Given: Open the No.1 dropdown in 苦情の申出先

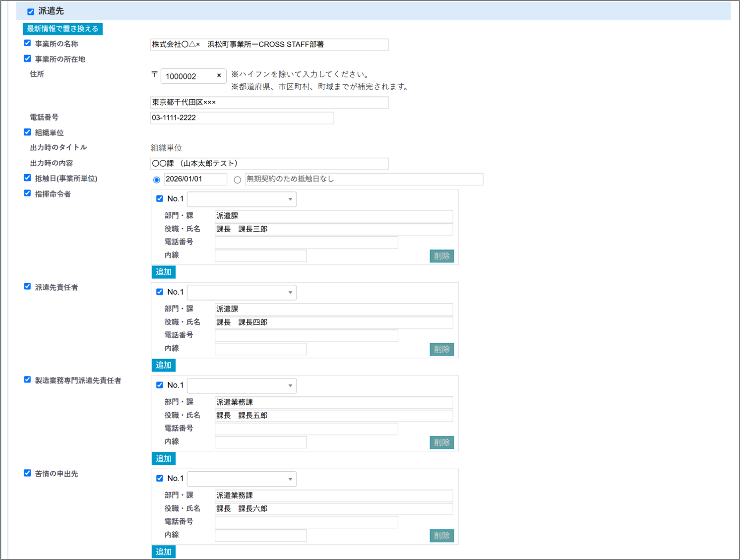Looking at the screenshot, I should pyautogui.click(x=242, y=479).
